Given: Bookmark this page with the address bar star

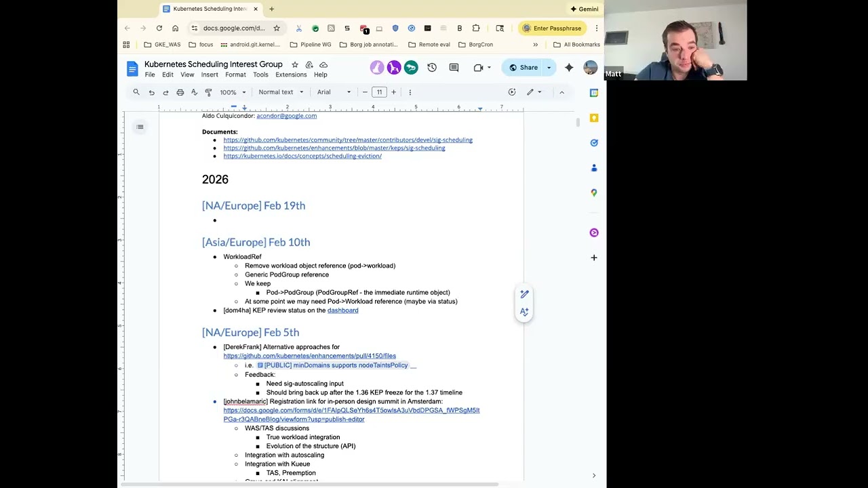Looking at the screenshot, I should coord(277,28).
